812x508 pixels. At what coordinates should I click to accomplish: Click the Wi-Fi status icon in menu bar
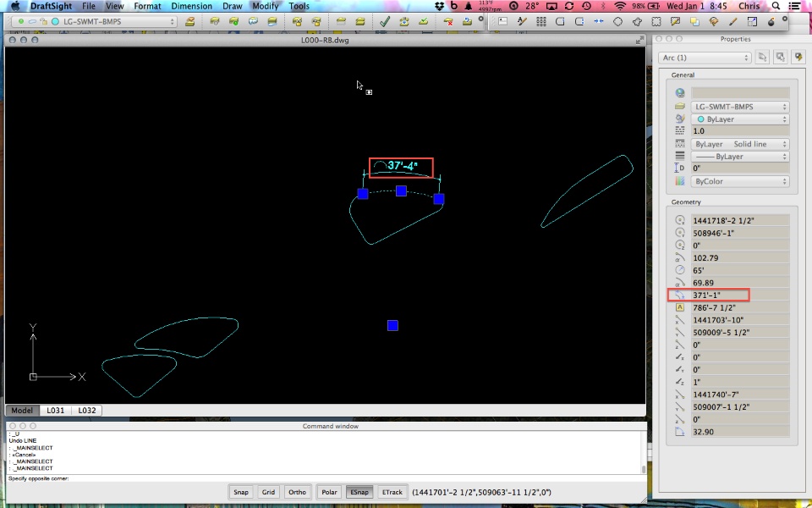click(619, 6)
